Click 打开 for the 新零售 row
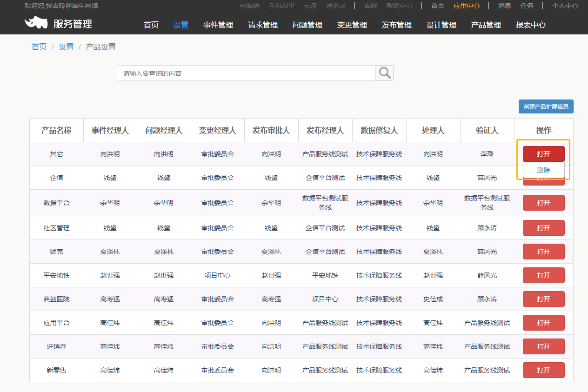Screen dimensions: 588x392 click(544, 370)
